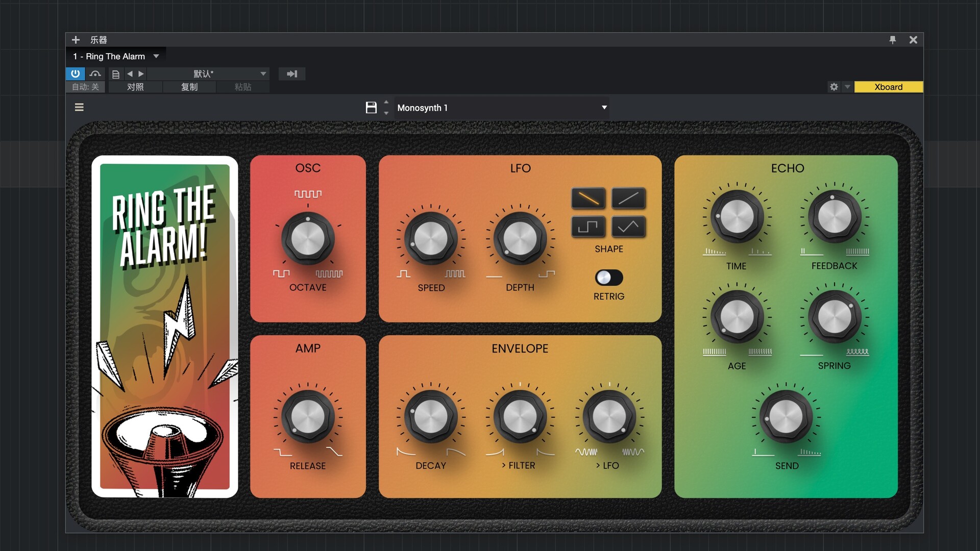980x551 pixels.
Task: Click the preset file list icon
Action: tap(116, 74)
